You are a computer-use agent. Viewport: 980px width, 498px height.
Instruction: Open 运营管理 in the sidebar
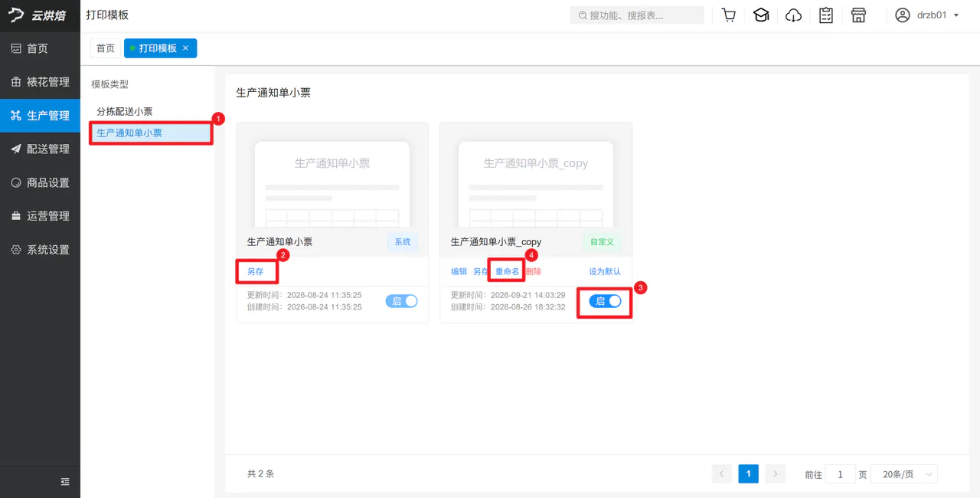[40, 216]
